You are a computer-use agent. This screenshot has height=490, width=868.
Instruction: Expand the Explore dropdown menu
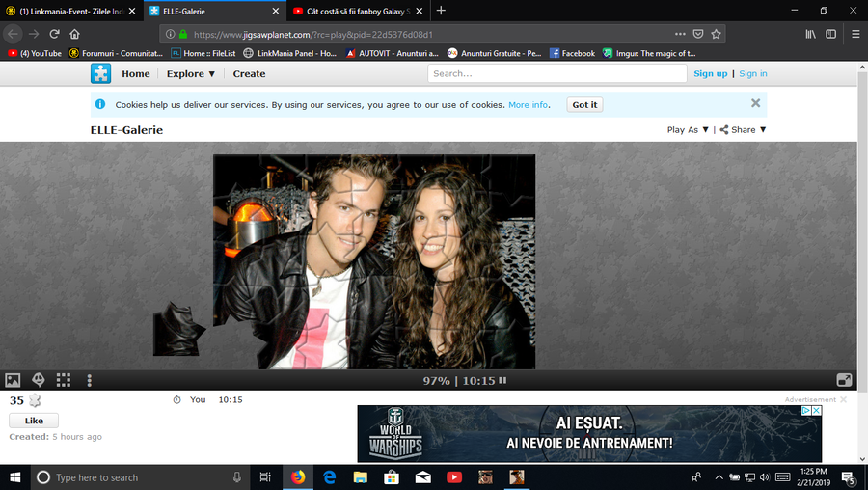point(191,74)
